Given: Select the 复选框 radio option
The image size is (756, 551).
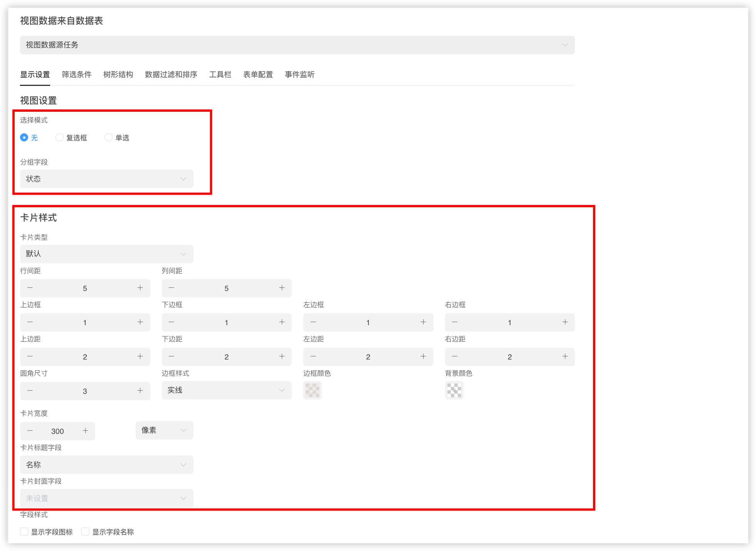Looking at the screenshot, I should 59,138.
